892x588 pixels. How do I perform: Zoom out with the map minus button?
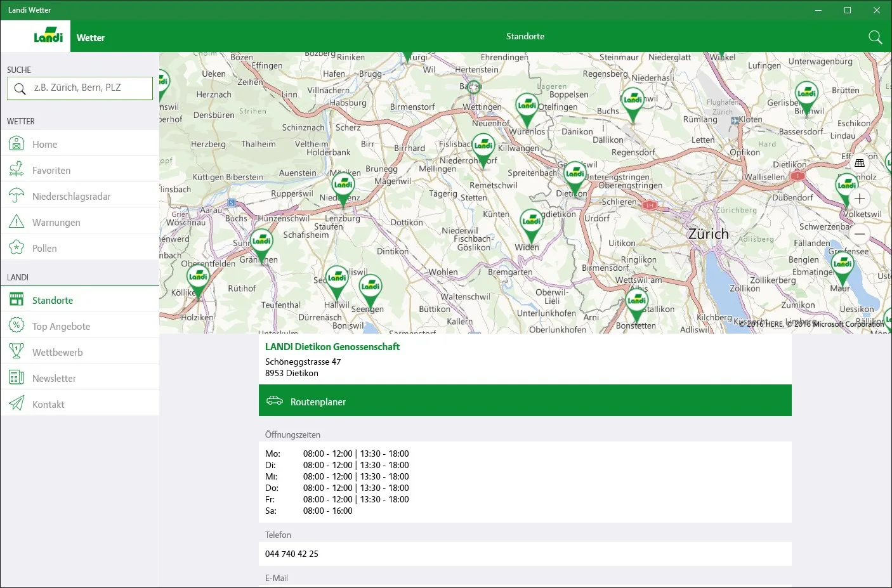(860, 234)
